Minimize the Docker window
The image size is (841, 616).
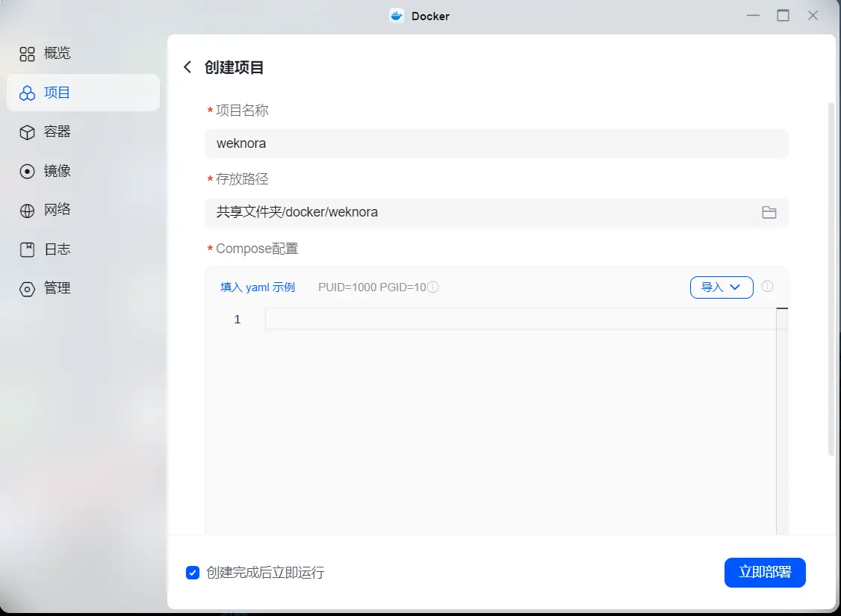click(x=754, y=16)
